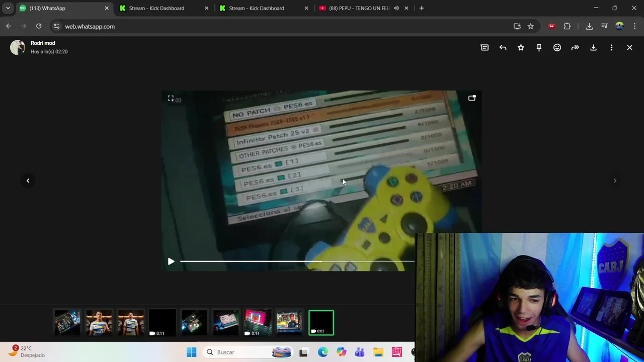React to the video with the emoji icon
Image resolution: width=644 pixels, height=362 pixels.
(x=557, y=47)
